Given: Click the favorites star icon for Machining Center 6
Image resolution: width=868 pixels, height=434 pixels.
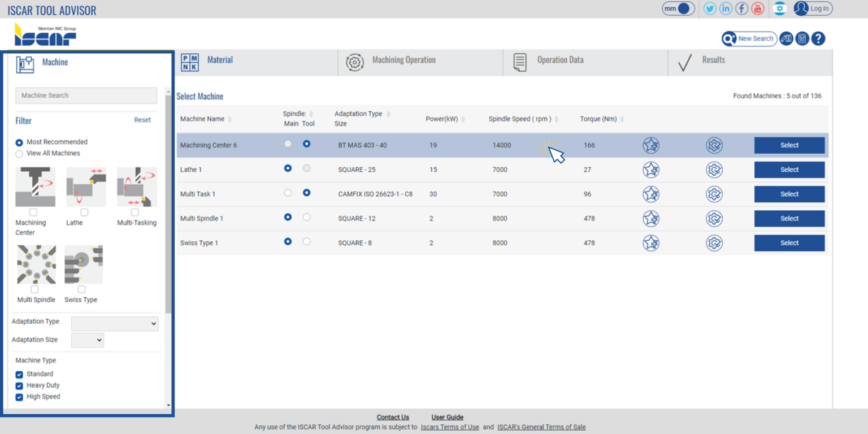Looking at the screenshot, I should click(x=651, y=145).
